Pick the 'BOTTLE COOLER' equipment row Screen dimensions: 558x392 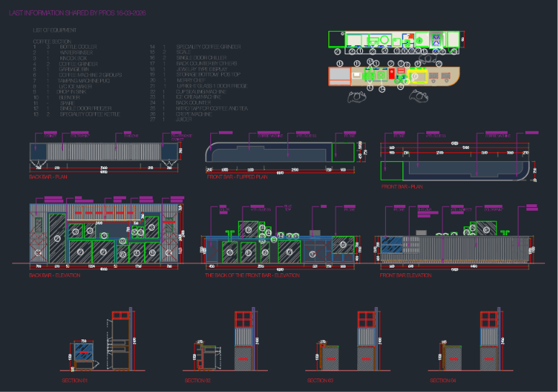pos(65,47)
